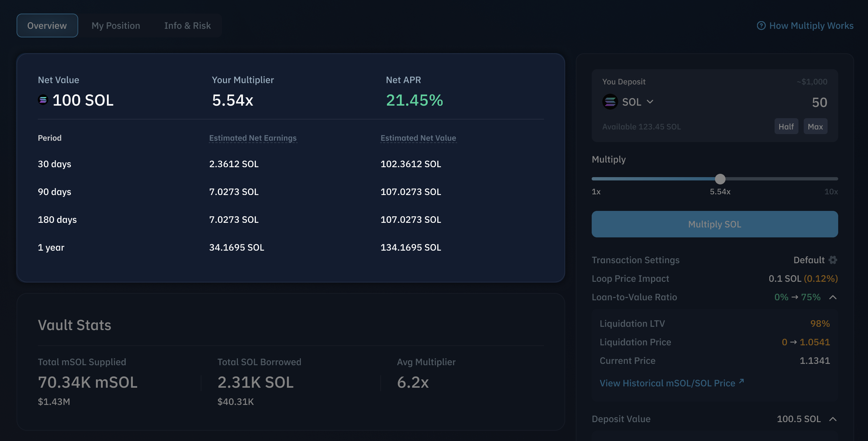Click the SOL token icon in deposit
Viewport: 868px width, 441px height.
(610, 102)
